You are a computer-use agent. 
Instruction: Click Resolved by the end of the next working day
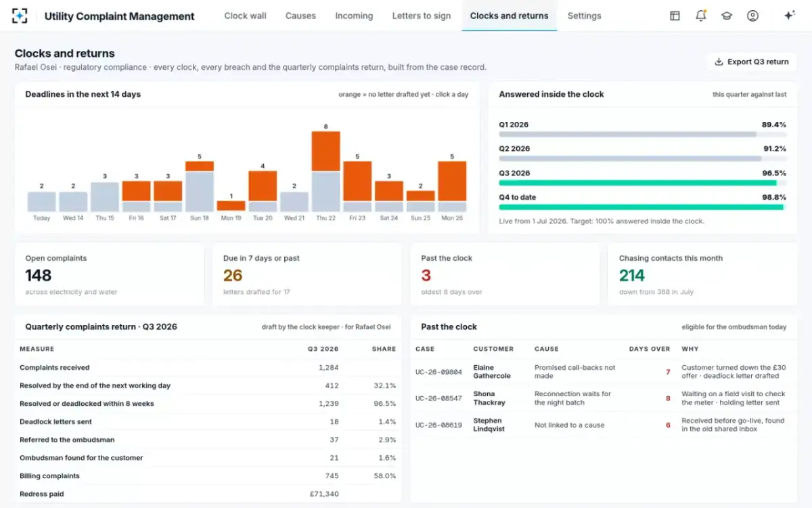[208, 385]
